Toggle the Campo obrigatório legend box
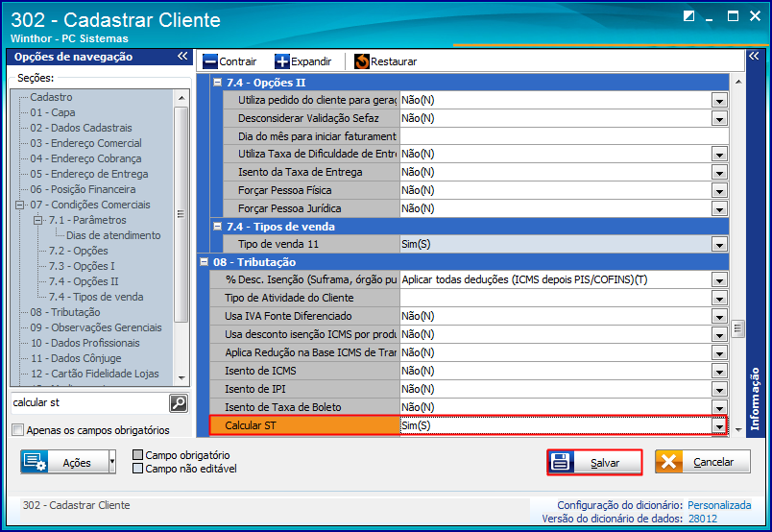This screenshot has width=772, height=532. [138, 454]
